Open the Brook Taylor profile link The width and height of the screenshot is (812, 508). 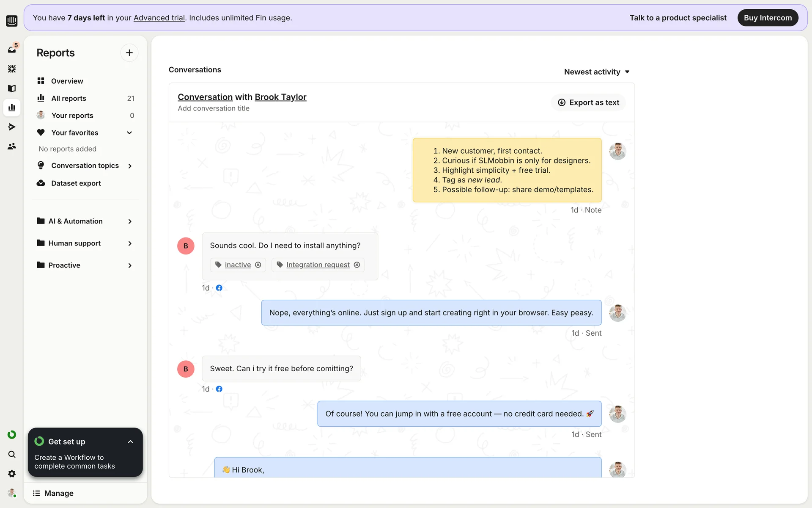click(x=280, y=97)
